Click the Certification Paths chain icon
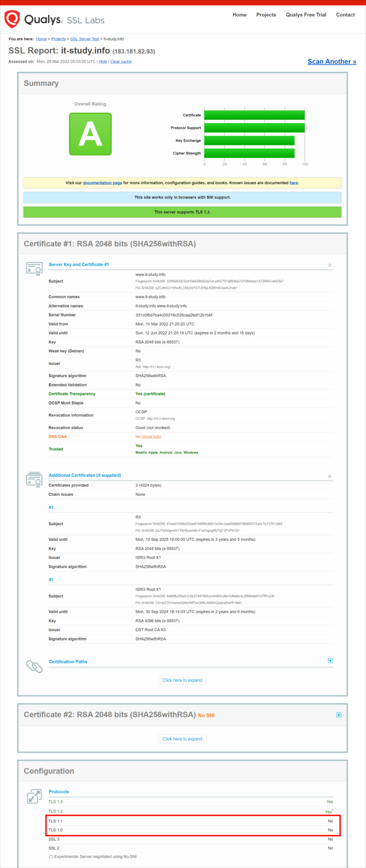 [34, 666]
